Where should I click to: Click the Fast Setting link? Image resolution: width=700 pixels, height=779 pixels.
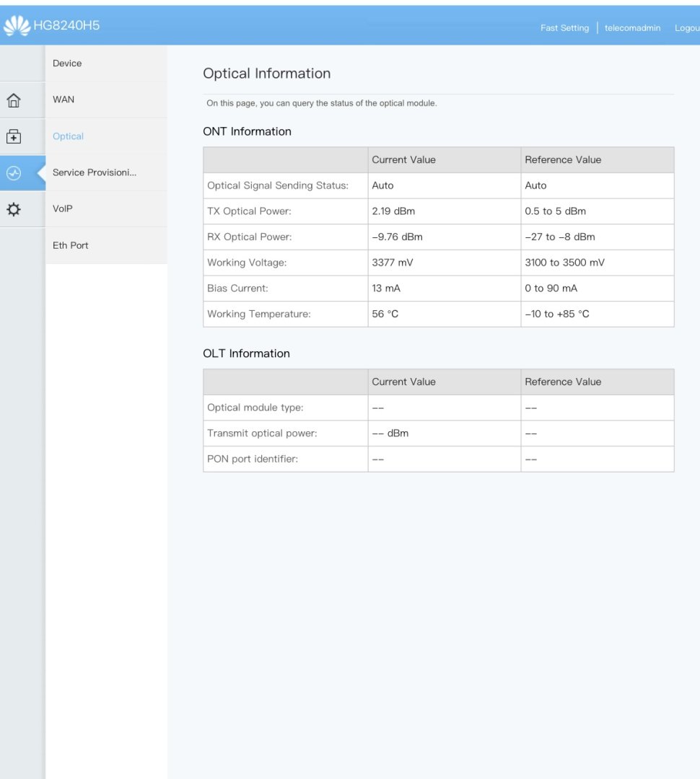click(x=565, y=28)
